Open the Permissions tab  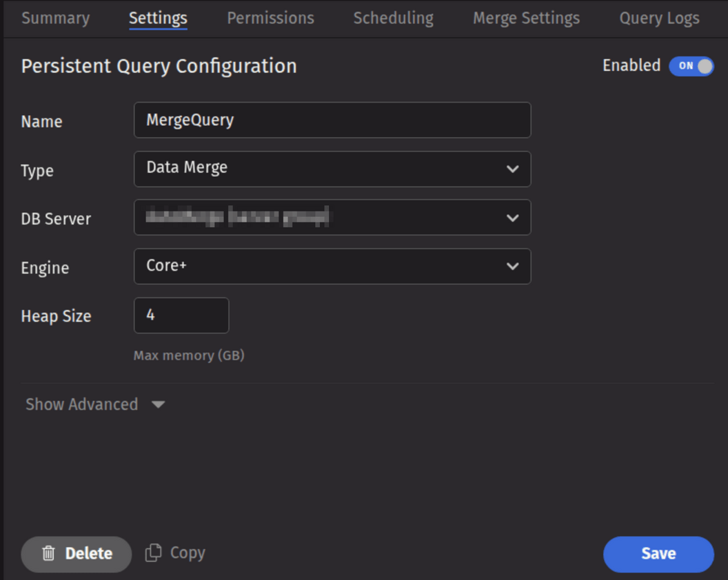(270, 19)
